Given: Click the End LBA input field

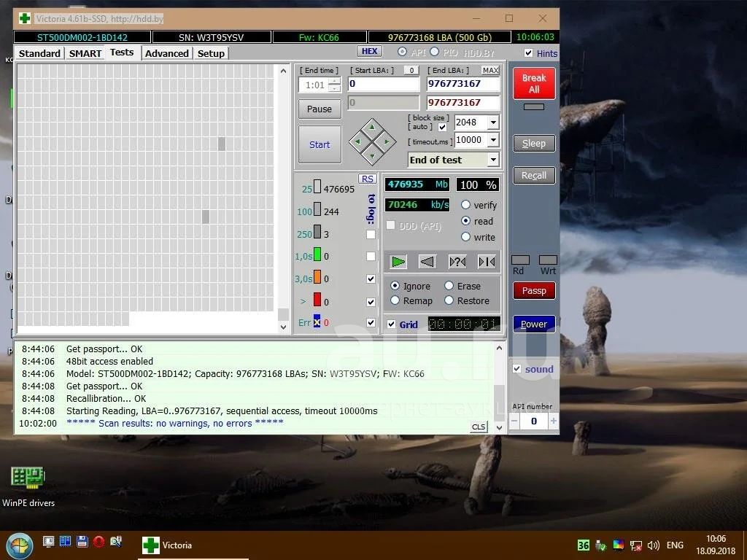Looking at the screenshot, I should tap(463, 84).
